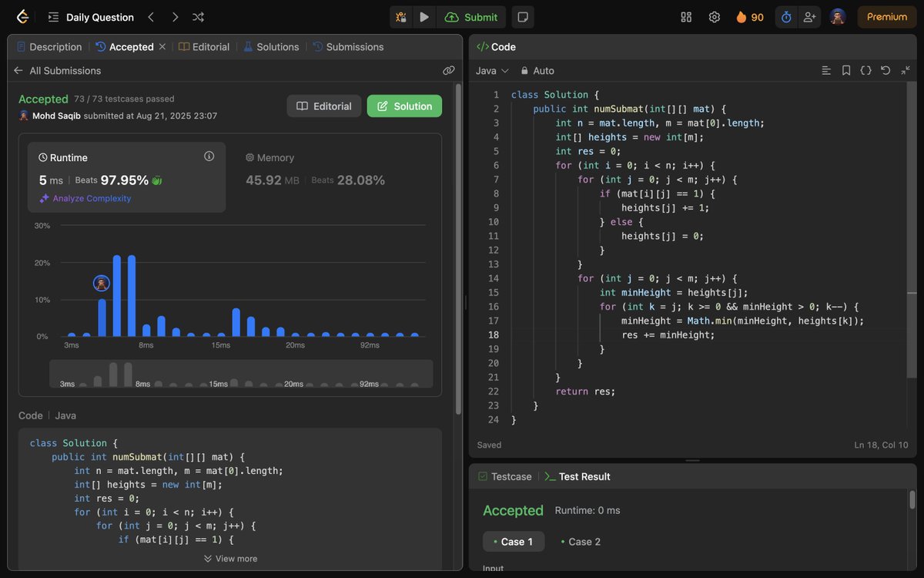
Task: Select Case 1
Action: point(514,542)
